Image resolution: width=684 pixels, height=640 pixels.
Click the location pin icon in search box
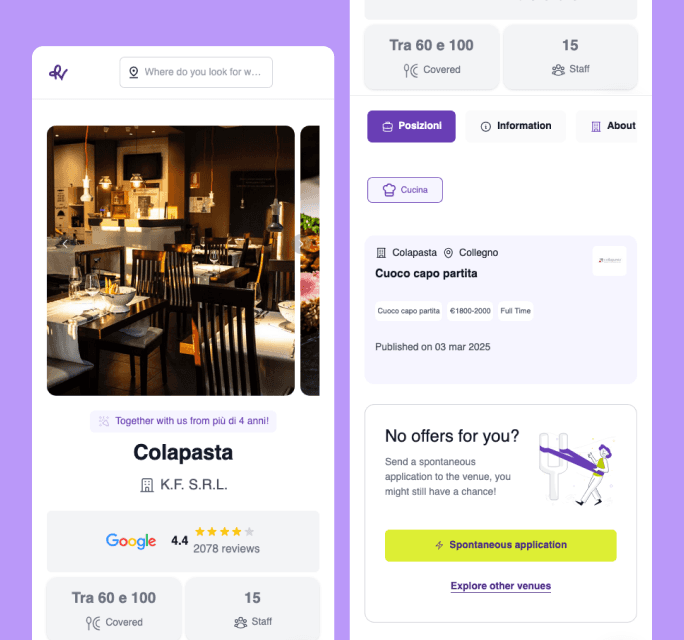pos(133,72)
